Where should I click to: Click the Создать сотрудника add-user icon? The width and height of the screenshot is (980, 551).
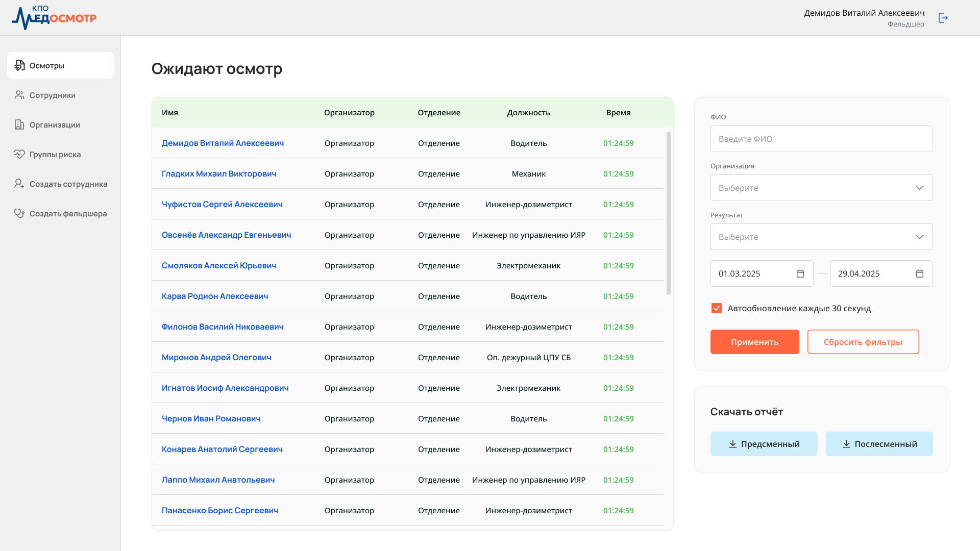point(19,184)
